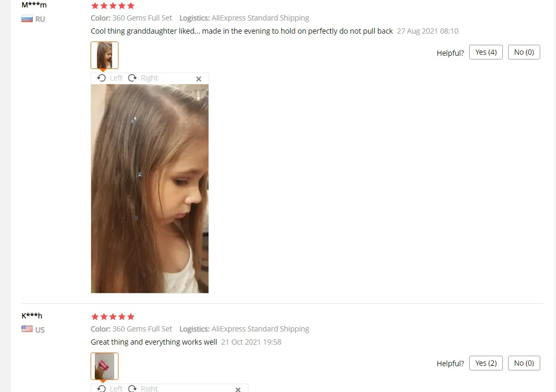The width and height of the screenshot is (556, 392).
Task: Vote No (0) on M***m's review
Action: tap(524, 52)
